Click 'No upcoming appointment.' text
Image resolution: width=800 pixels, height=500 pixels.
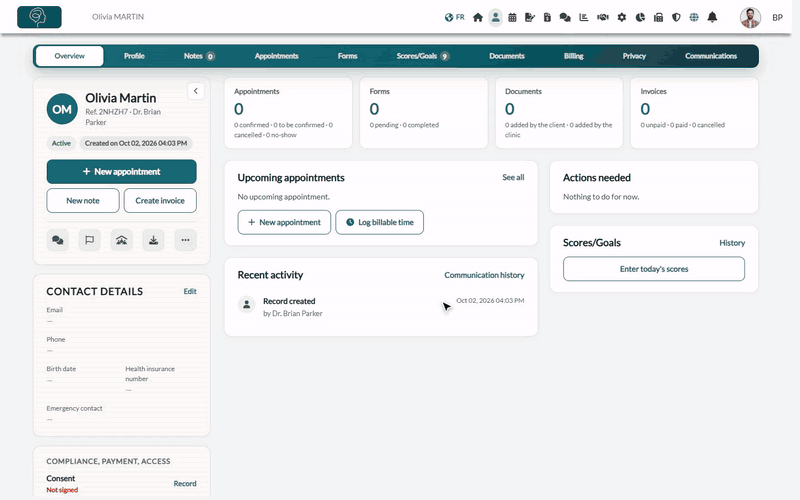[284, 197]
